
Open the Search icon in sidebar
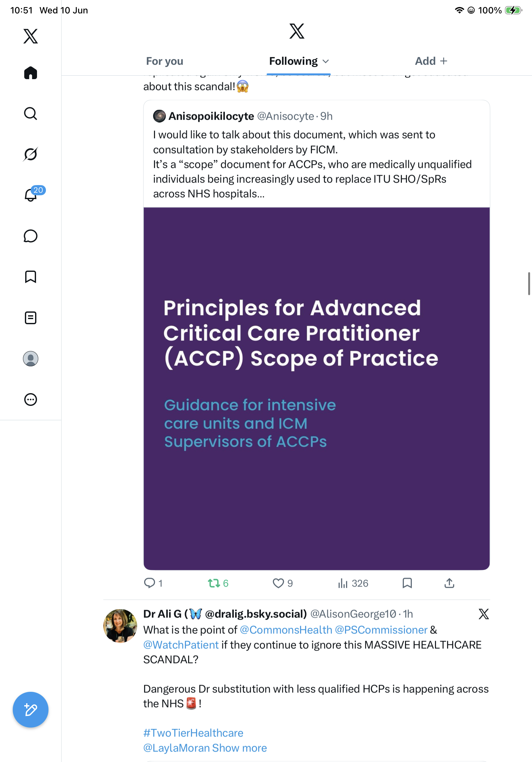pyautogui.click(x=31, y=114)
